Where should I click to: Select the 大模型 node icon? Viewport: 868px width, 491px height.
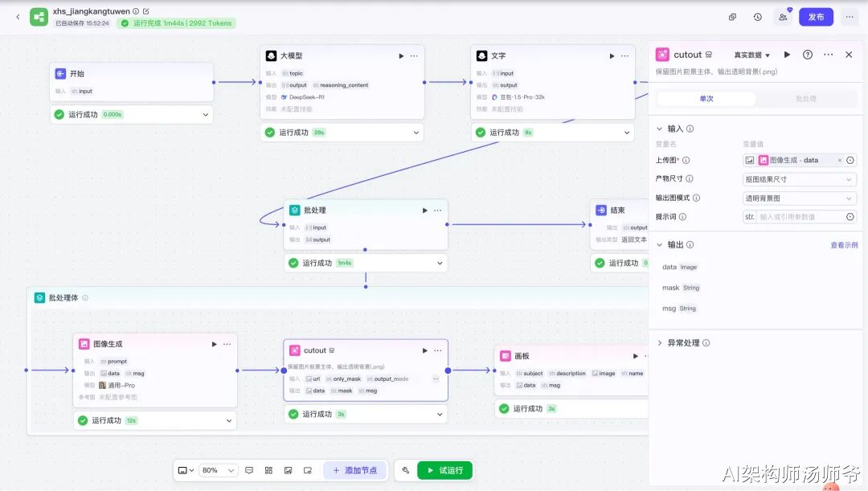pyautogui.click(x=272, y=56)
